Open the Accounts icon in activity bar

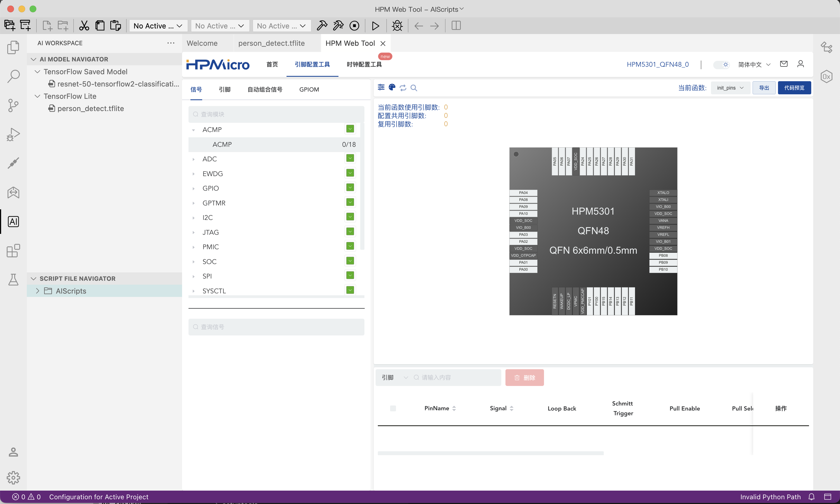pyautogui.click(x=13, y=452)
